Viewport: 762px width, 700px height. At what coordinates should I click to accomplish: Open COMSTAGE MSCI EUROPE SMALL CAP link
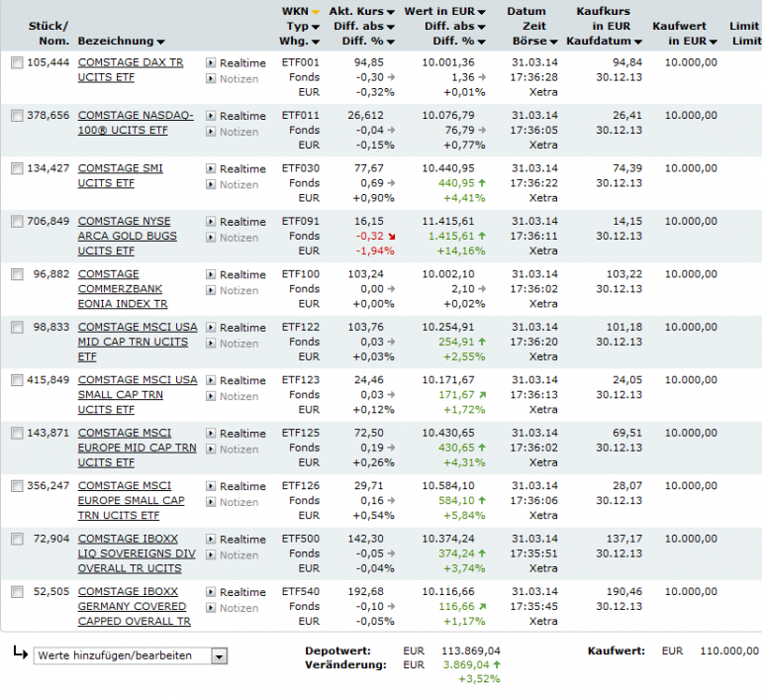pos(132,501)
